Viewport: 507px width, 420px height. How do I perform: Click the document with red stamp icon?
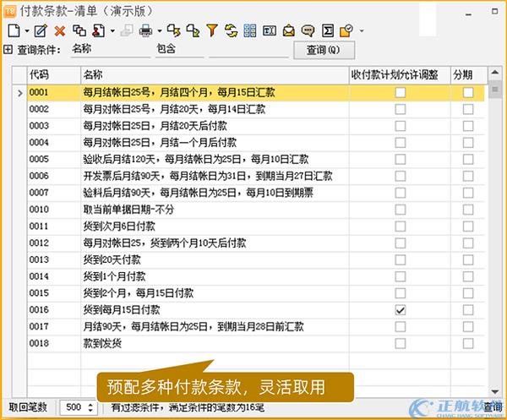99,31
